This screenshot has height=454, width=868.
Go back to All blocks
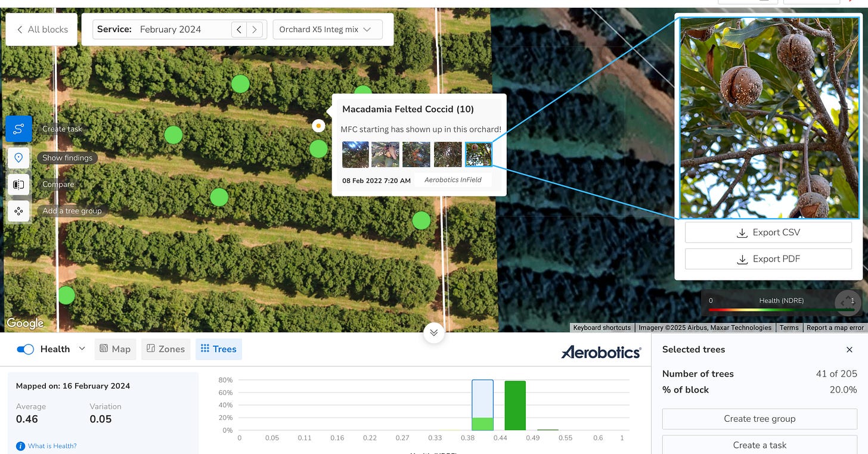[x=42, y=29]
